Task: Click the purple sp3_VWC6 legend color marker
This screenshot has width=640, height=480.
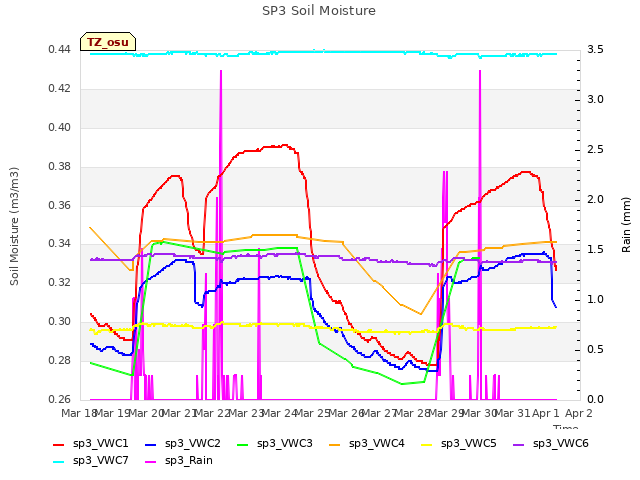Action: pos(519,444)
